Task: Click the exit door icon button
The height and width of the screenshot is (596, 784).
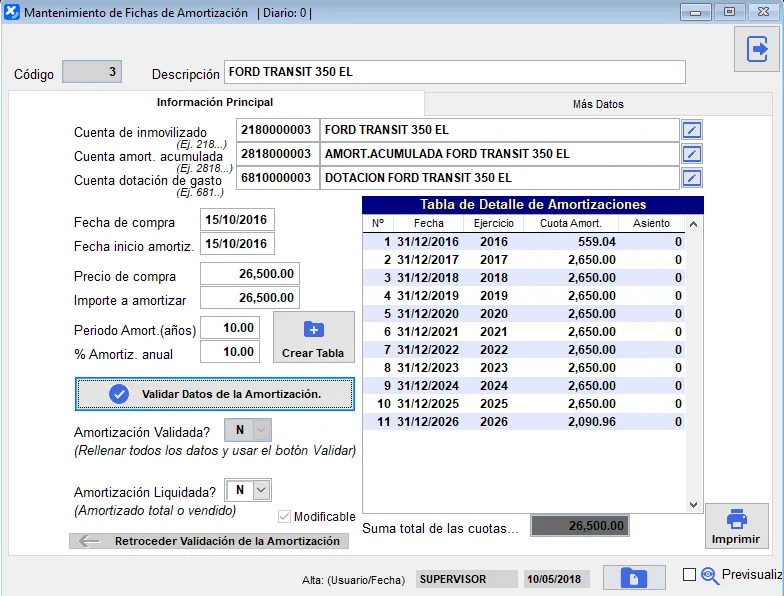Action: pyautogui.click(x=757, y=49)
